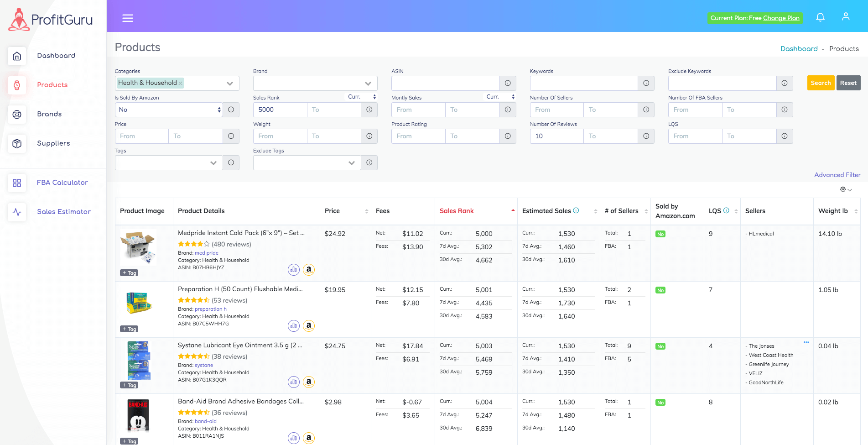This screenshot has width=868, height=445.
Task: Add Tag to Medpride Cold Pack row
Action: pos(129,273)
